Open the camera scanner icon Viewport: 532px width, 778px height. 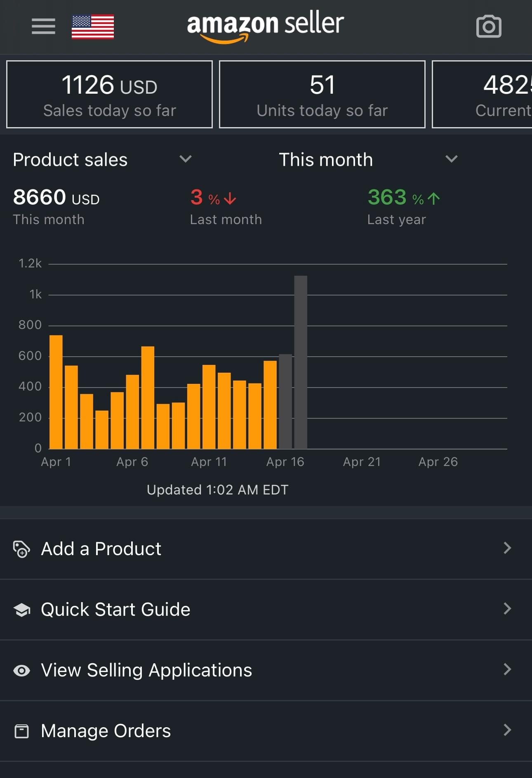point(489,27)
